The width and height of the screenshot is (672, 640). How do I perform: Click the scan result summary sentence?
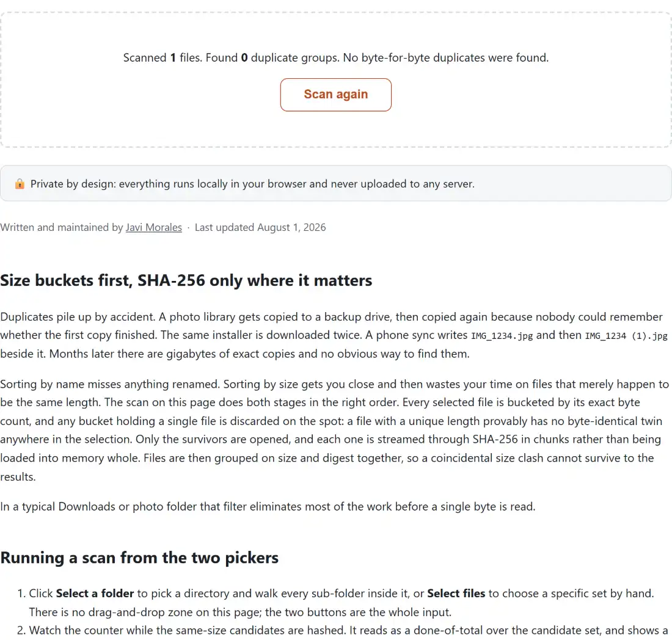pyautogui.click(x=335, y=58)
